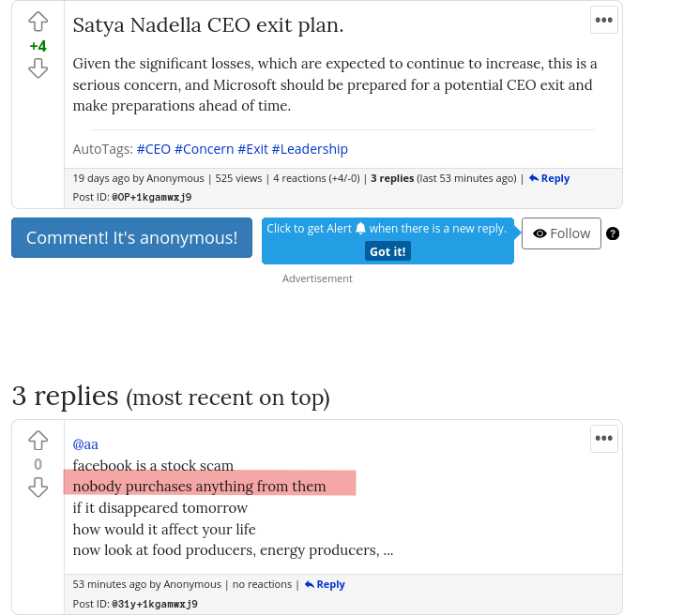Click the Comment! It's anonymous! button

click(131, 238)
